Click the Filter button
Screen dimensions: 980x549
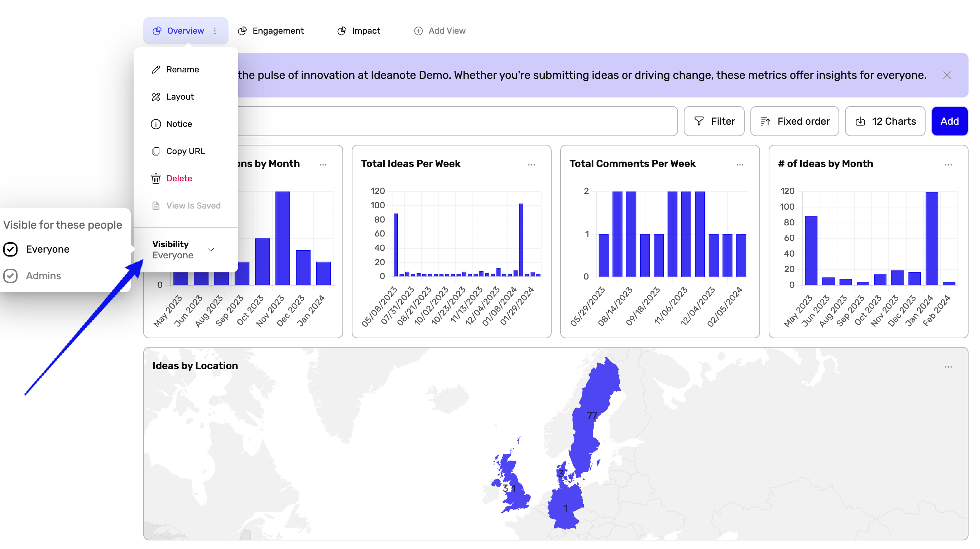pyautogui.click(x=714, y=121)
